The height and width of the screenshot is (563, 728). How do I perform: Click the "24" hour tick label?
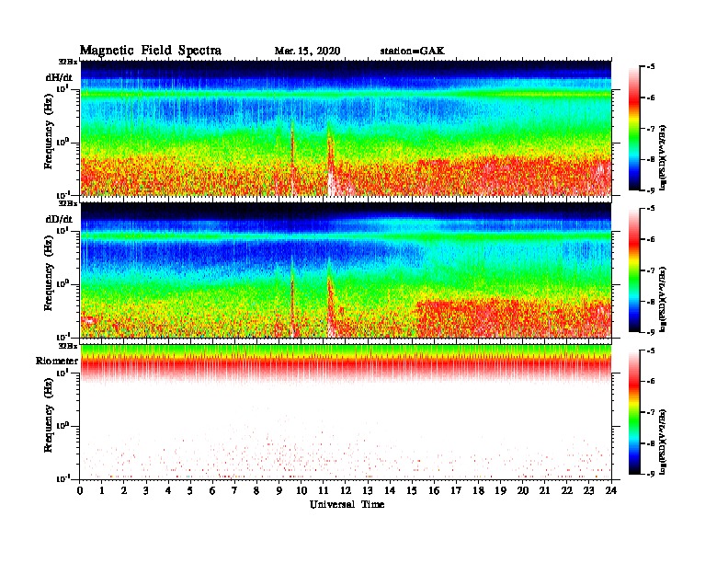click(611, 491)
